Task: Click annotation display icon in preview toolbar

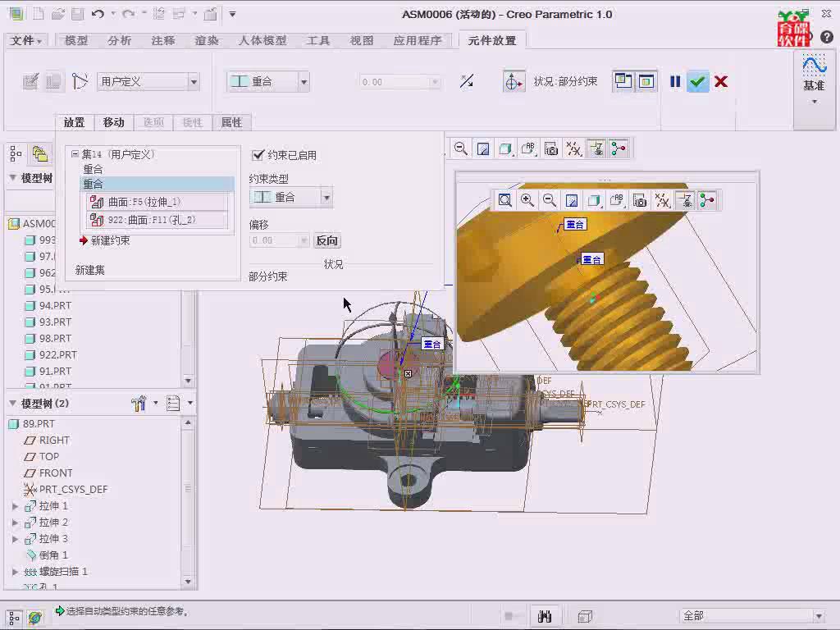Action: pos(685,200)
